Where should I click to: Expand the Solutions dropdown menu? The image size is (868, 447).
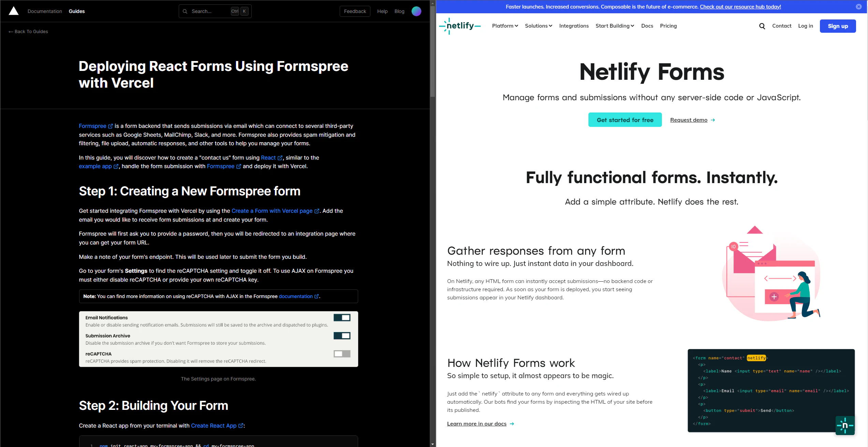(x=539, y=26)
